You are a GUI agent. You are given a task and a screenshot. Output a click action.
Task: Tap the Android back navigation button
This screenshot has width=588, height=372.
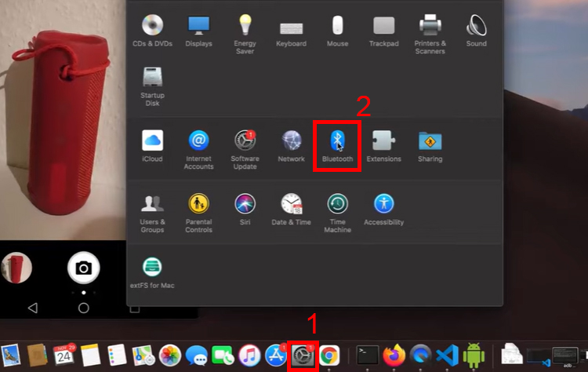32,308
